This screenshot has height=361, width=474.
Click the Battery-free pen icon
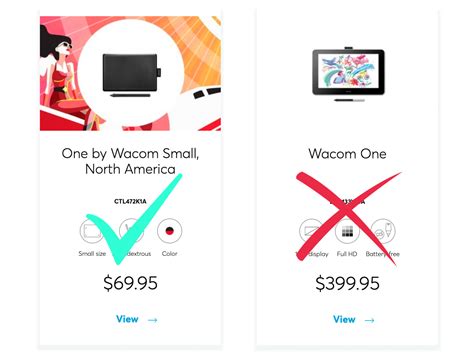[x=383, y=231]
